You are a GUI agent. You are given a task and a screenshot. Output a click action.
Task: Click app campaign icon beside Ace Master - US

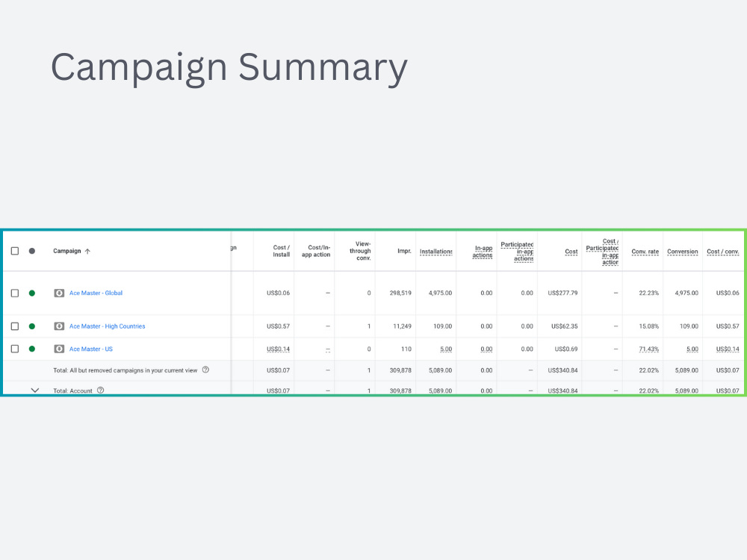(x=59, y=349)
